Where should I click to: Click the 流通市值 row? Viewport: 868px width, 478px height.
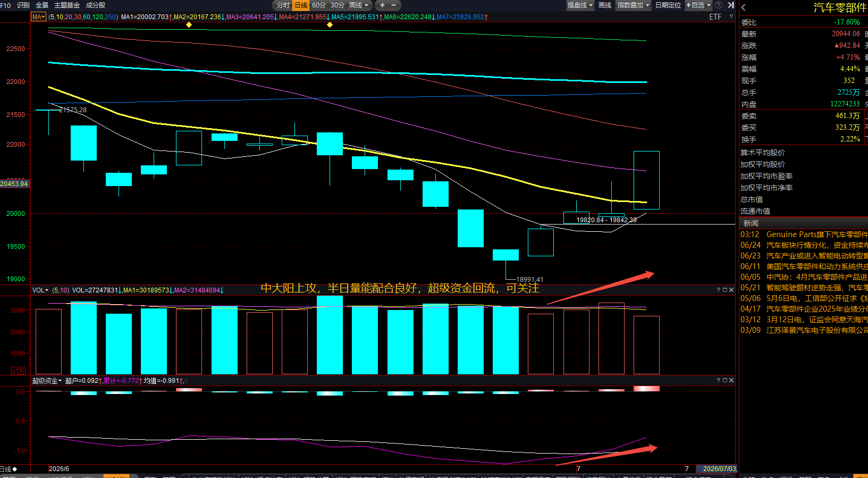(x=804, y=211)
